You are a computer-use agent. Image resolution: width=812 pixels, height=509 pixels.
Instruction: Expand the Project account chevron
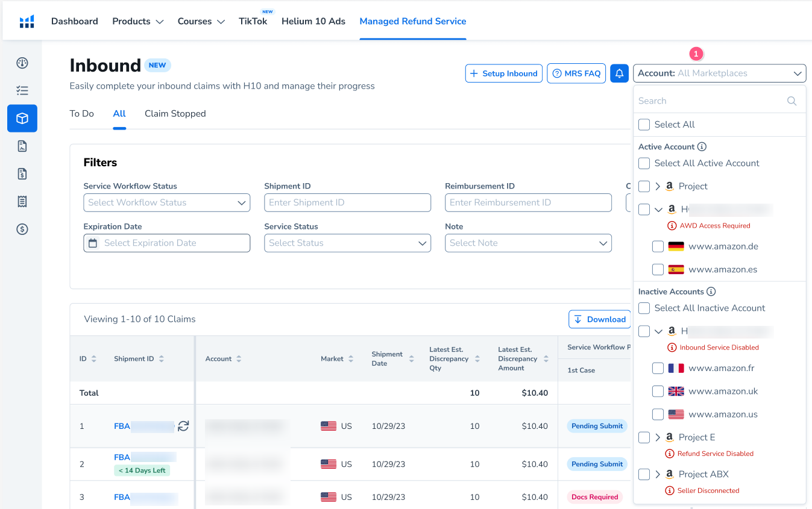pyautogui.click(x=658, y=187)
